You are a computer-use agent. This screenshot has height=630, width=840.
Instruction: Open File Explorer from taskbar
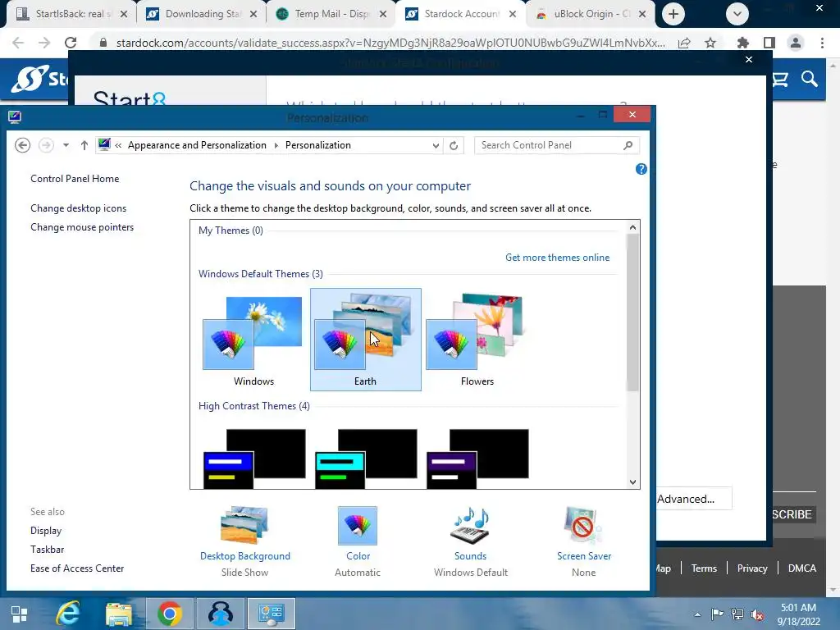point(118,614)
